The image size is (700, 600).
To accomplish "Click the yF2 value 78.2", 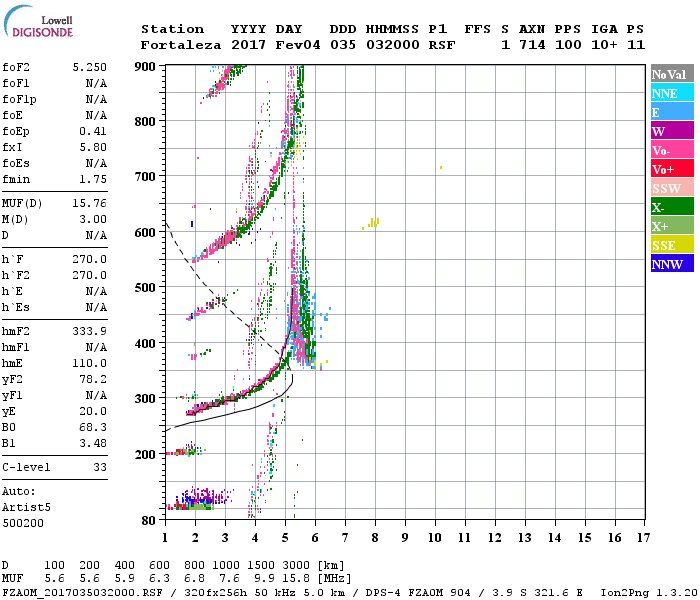I will (x=93, y=379).
